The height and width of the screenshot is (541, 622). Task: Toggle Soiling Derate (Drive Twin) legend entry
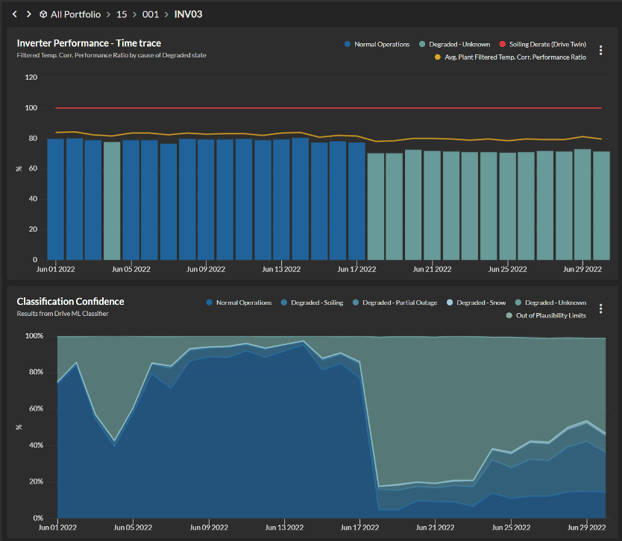pyautogui.click(x=547, y=44)
